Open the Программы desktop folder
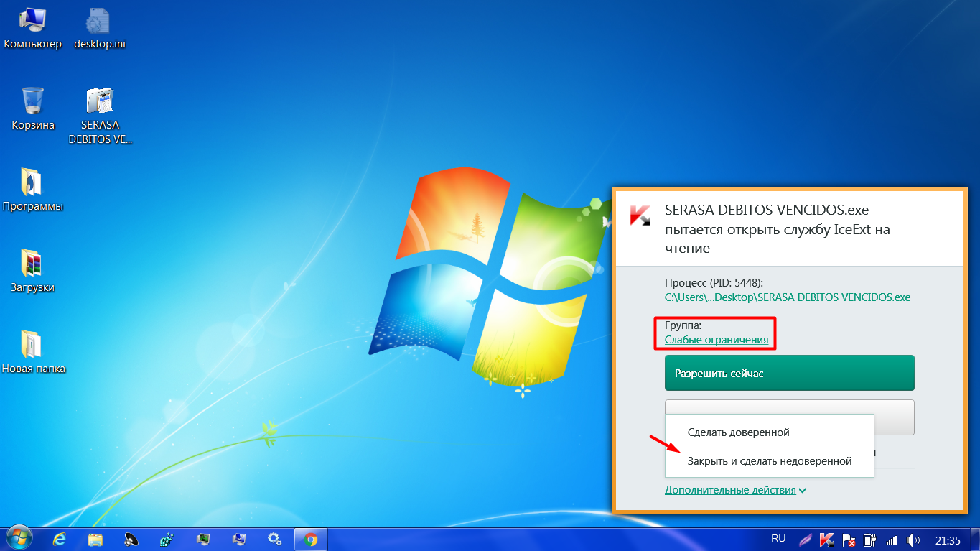980x551 pixels. click(33, 190)
